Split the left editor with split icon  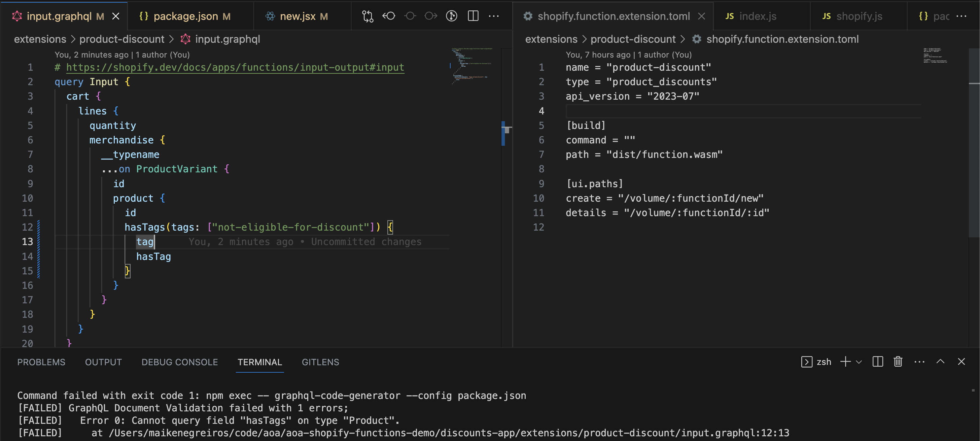pos(473,16)
